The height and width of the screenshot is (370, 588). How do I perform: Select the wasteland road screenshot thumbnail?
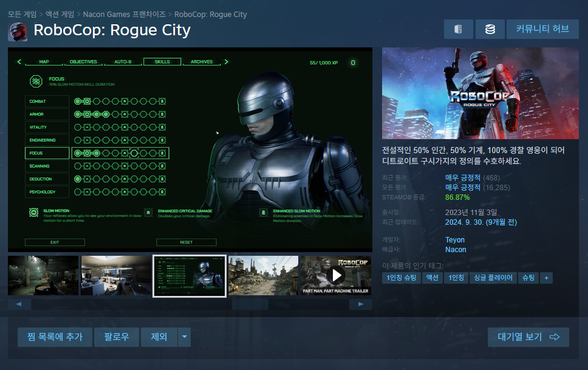tap(263, 275)
